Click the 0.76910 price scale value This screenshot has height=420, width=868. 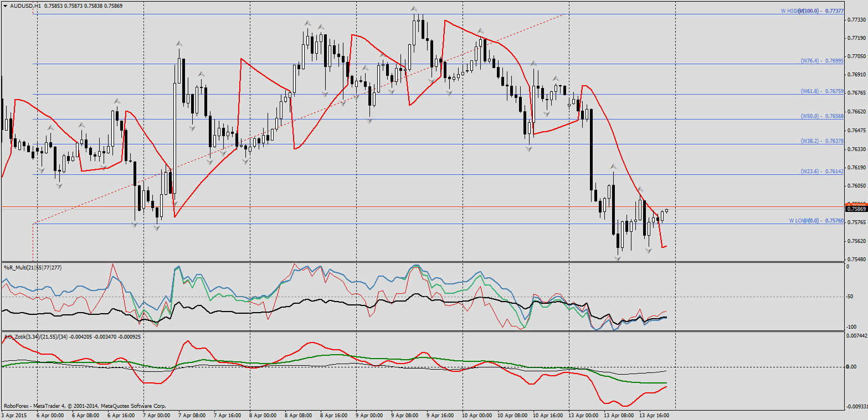pyautogui.click(x=856, y=75)
